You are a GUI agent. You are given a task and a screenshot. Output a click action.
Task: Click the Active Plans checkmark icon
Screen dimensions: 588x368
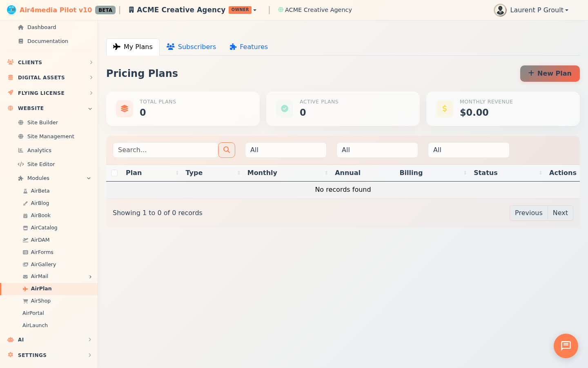(x=285, y=109)
